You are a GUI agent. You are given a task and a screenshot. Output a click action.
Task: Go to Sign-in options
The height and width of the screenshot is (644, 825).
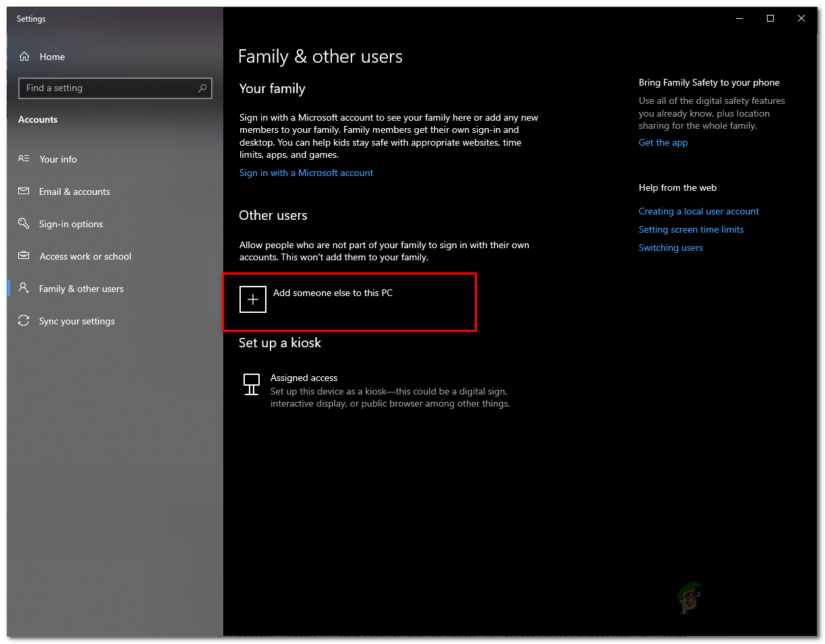[x=71, y=224]
